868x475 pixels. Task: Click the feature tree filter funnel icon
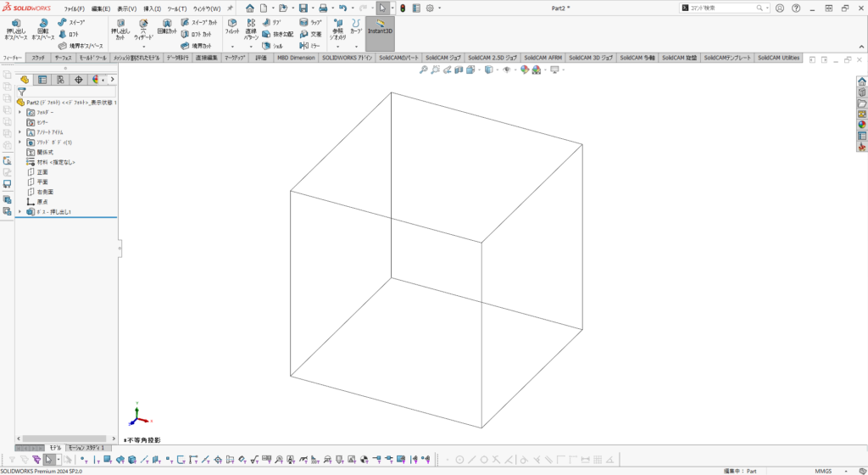pos(23,92)
